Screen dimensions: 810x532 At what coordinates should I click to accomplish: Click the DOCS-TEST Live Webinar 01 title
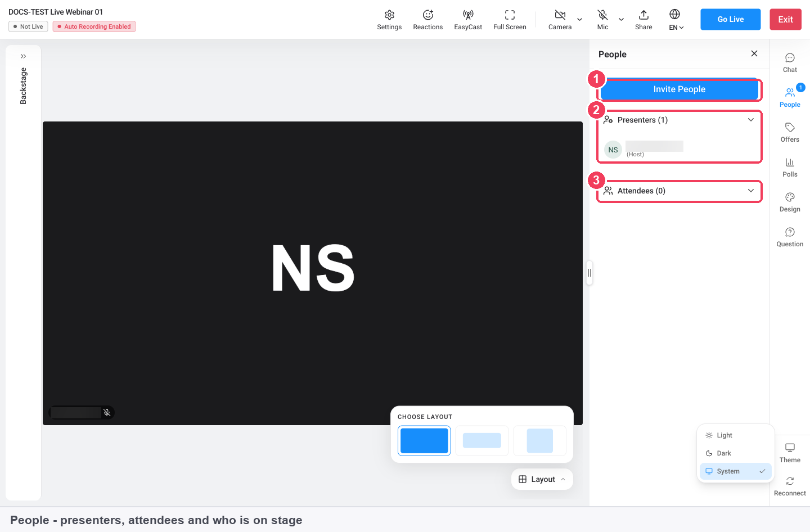(56, 12)
